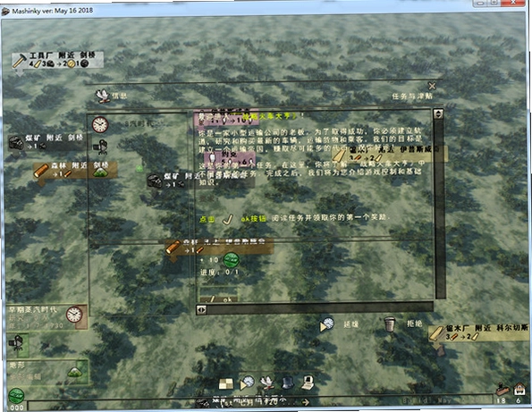This screenshot has width=532, height=412.
Task: Click the depot house icon at bottom right
Action: (519, 389)
